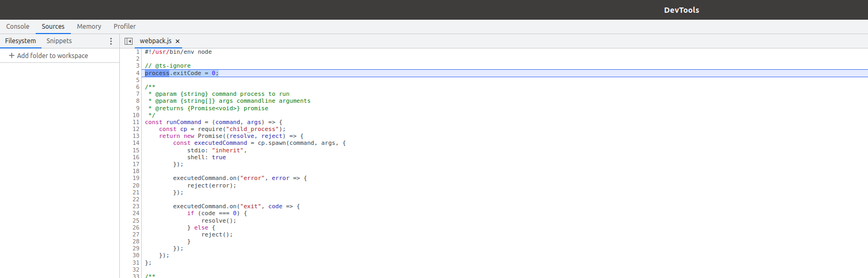Toggle breakpoint at line number 23
This screenshot has width=868, height=278.
136,206
